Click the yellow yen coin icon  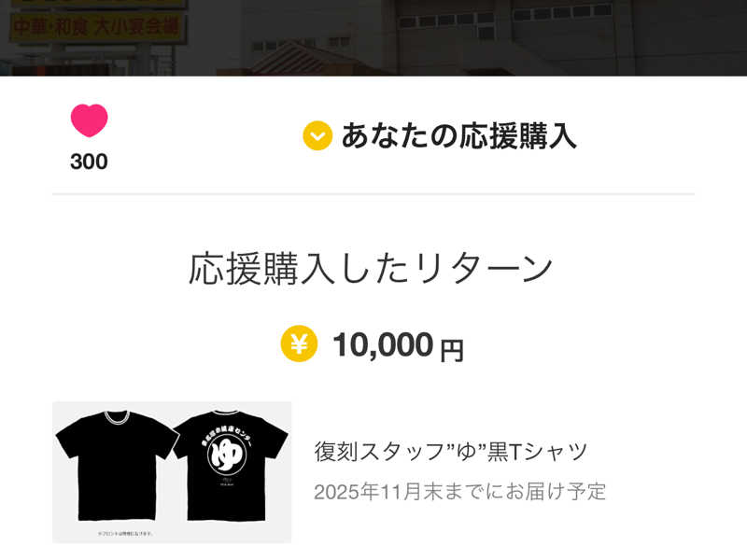coord(299,343)
